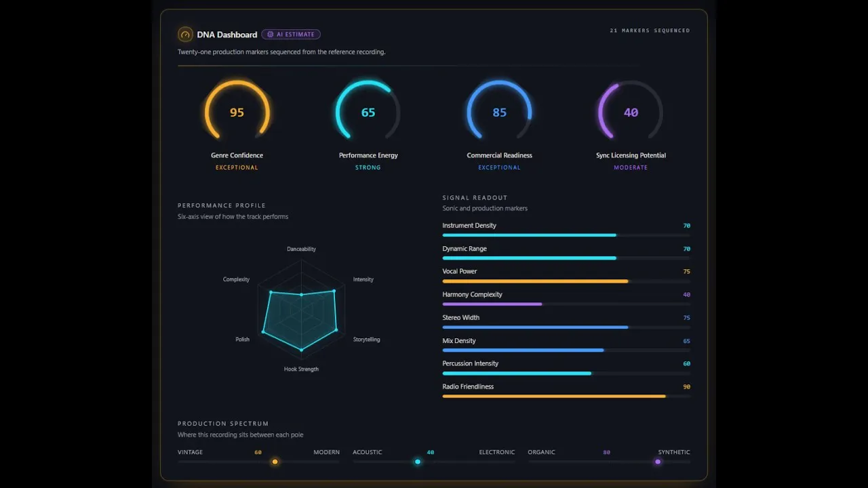The width and height of the screenshot is (868, 488).
Task: Click the EXCEPTIONAL label under Genre Confidence
Action: 237,167
